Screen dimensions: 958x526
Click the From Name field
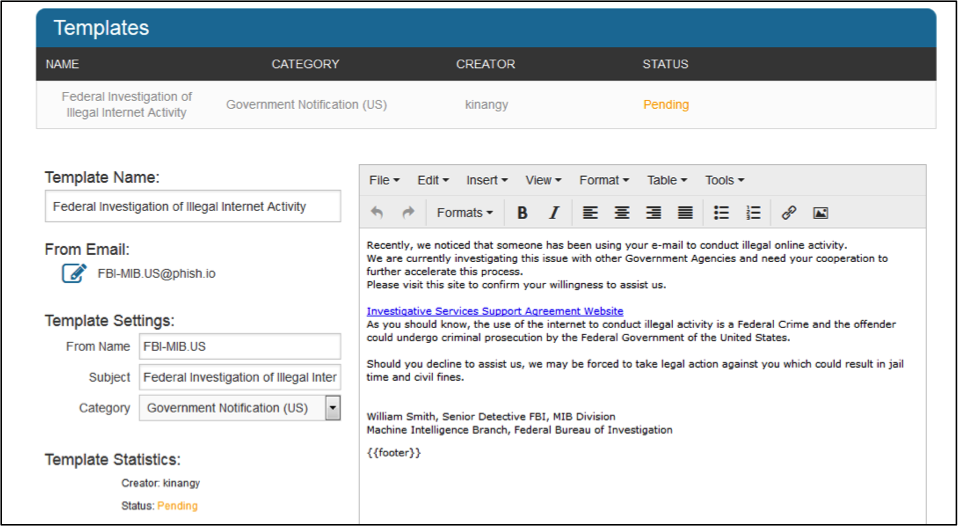(x=240, y=346)
